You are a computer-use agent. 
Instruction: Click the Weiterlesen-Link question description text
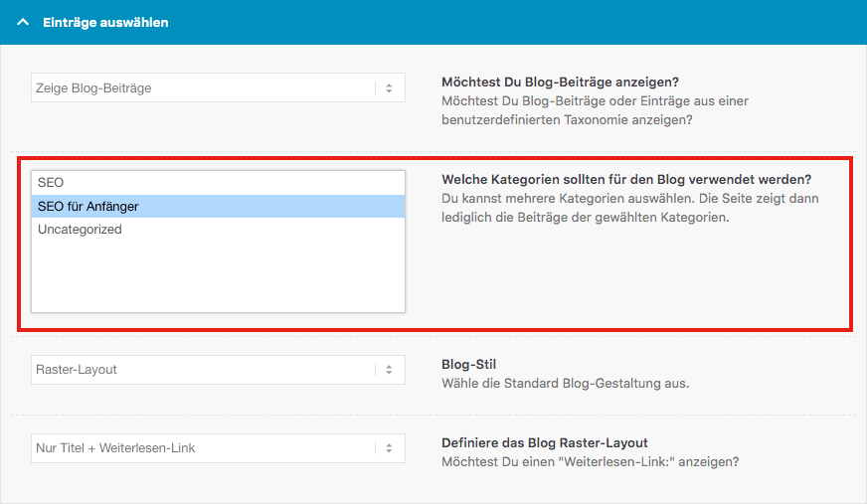coord(590,461)
